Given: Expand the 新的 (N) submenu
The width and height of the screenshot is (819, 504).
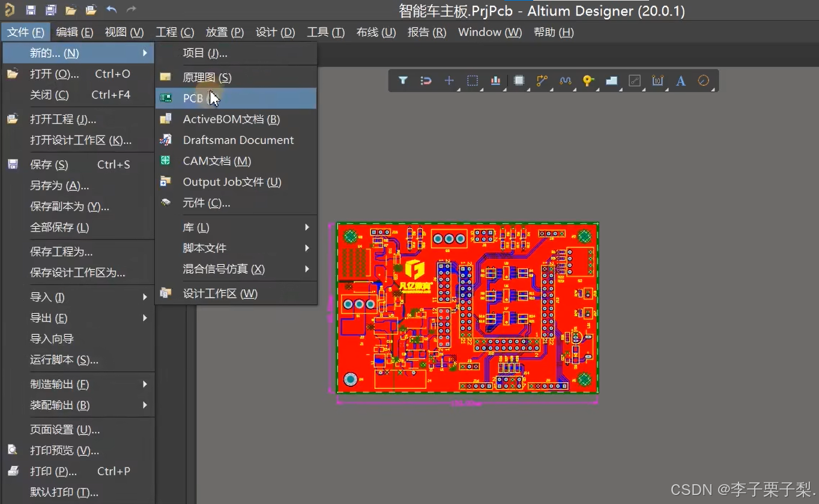Looking at the screenshot, I should (x=79, y=53).
